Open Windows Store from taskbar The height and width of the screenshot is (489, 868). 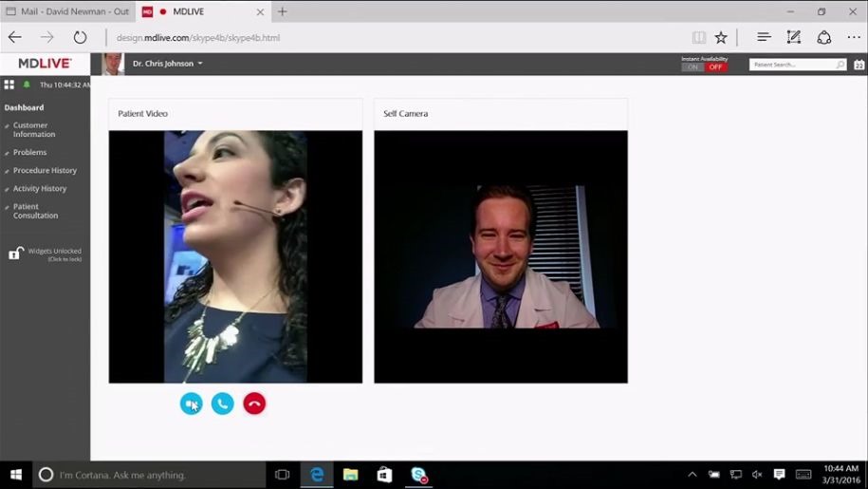385,475
